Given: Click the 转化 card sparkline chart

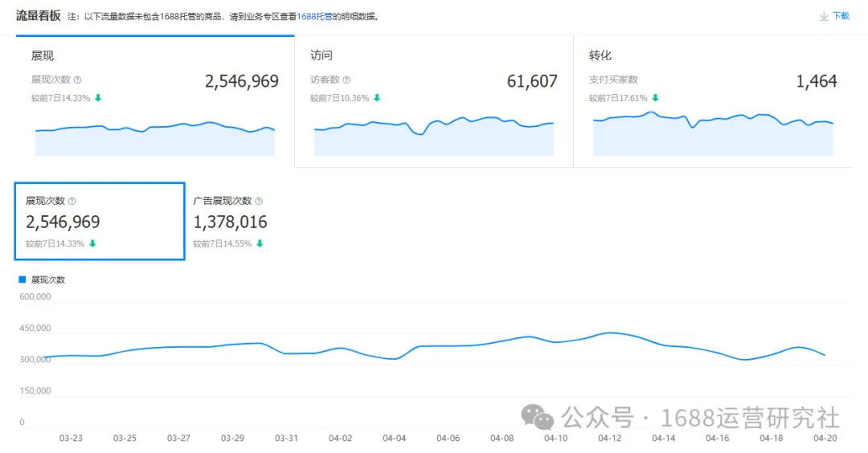Looking at the screenshot, I should 713,133.
